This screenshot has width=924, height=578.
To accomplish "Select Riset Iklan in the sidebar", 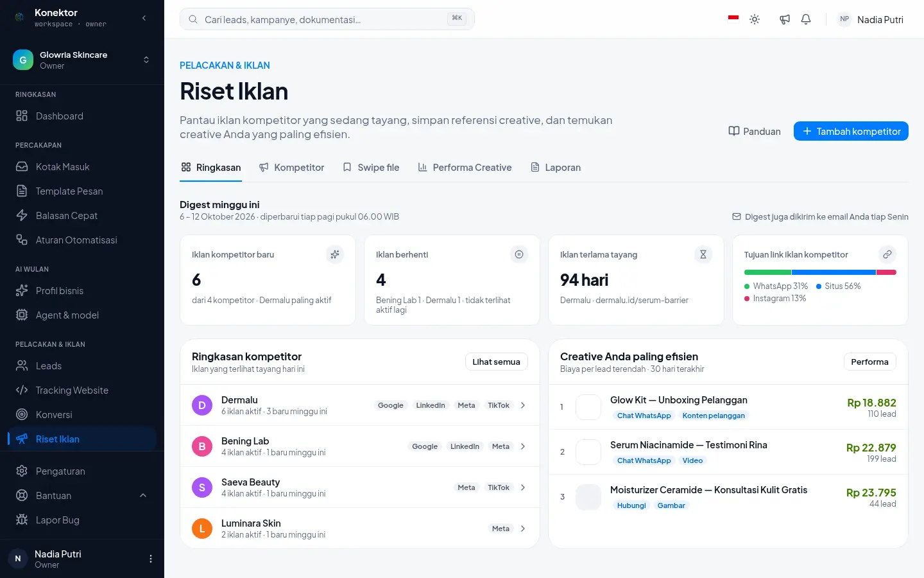I will tap(82, 439).
